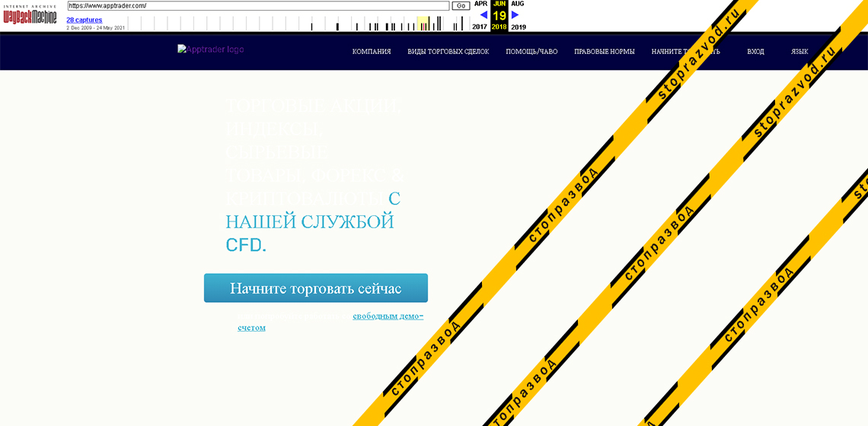The image size is (868, 426).
Task: Open the ЯЗЫК language menu
Action: 799,52
